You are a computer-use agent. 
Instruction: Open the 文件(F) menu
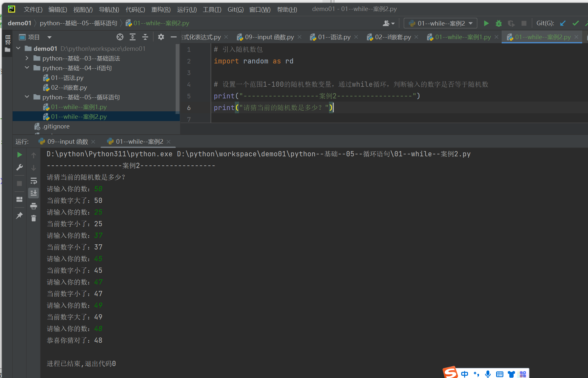tap(33, 9)
